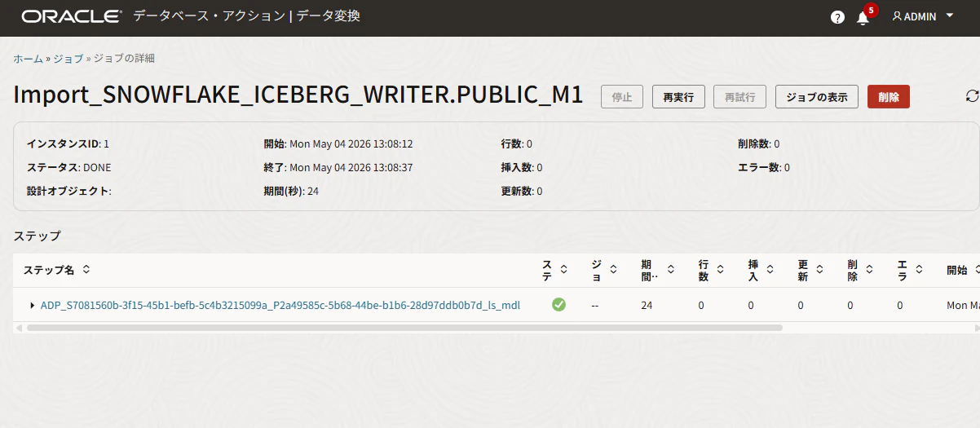
Task: Sort by 削除 column arrows
Action: (x=869, y=270)
